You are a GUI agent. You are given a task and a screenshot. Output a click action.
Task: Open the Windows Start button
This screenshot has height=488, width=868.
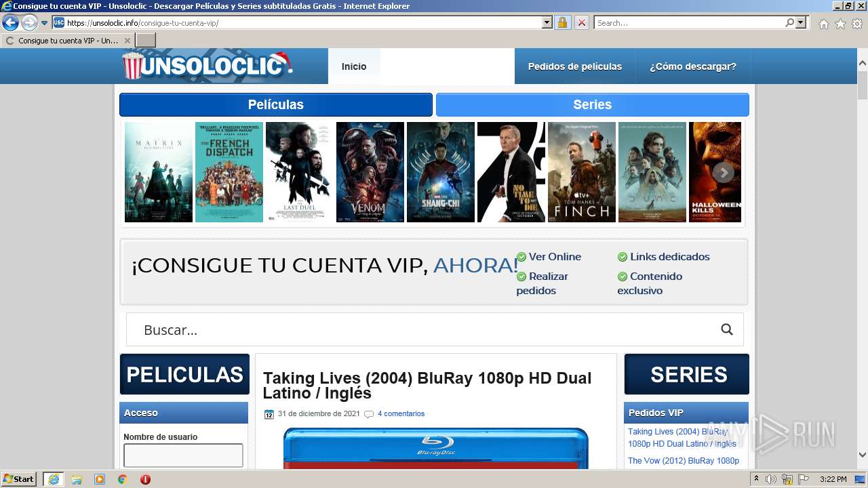(x=19, y=479)
